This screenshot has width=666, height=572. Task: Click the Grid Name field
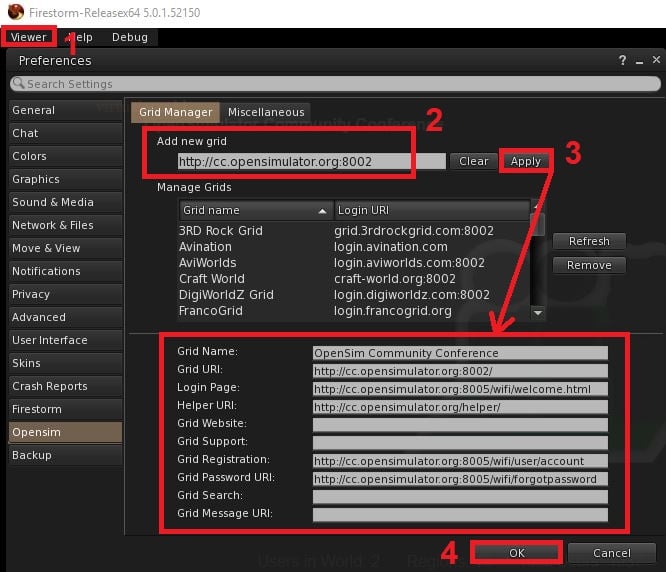[460, 353]
